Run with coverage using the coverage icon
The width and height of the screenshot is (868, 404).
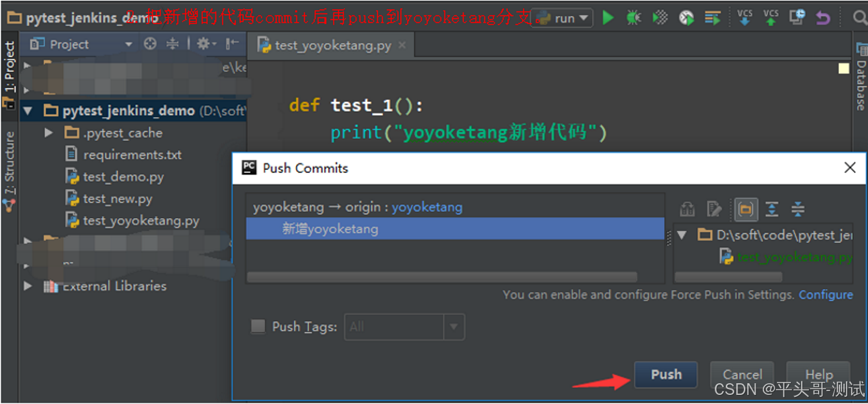[660, 18]
